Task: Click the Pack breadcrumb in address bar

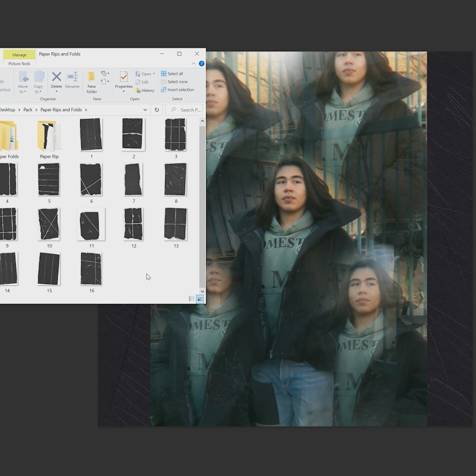Action: 28,110
